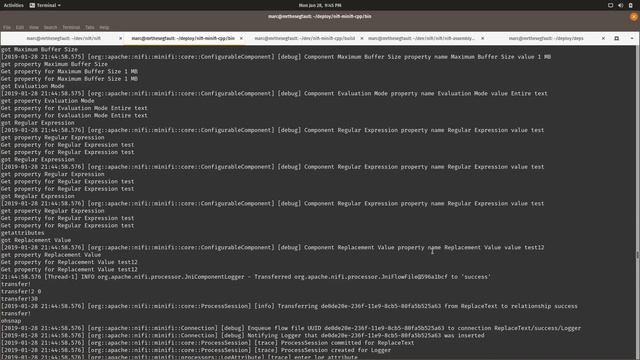Screen dimensions: 640x360
Task: Open the clock and calendar in top bar
Action: tap(320, 5)
